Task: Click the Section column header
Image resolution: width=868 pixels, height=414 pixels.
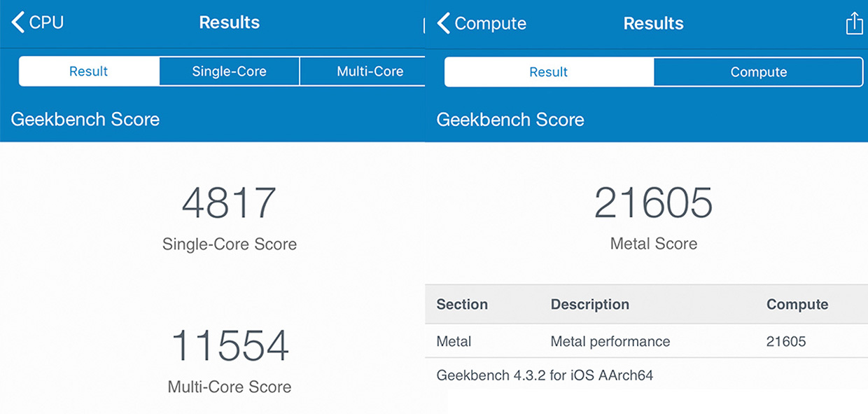Action: click(x=462, y=305)
